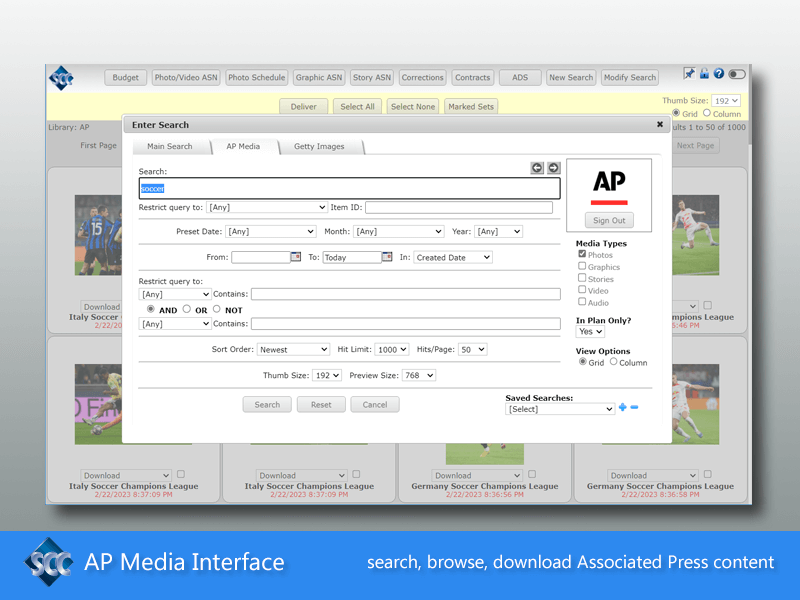Open Story ASN
This screenshot has height=600, width=800.
click(x=372, y=78)
